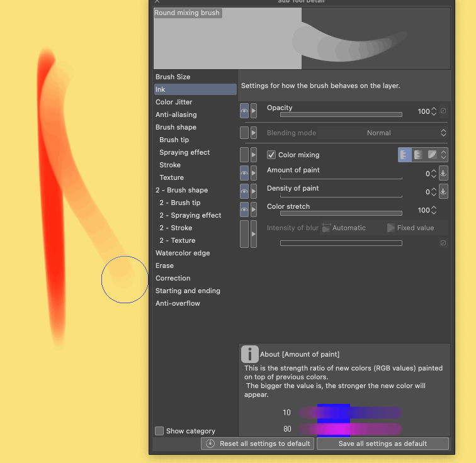Toggle Amount of paint eye visibility
The width and height of the screenshot is (476, 463).
point(244,173)
